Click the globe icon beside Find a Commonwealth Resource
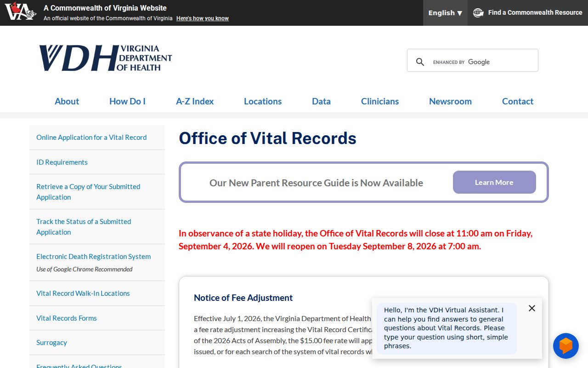588x368 pixels. [478, 13]
